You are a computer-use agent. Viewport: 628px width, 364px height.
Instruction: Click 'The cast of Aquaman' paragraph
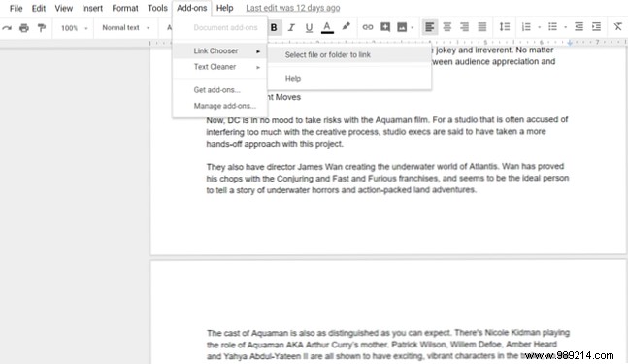point(388,345)
